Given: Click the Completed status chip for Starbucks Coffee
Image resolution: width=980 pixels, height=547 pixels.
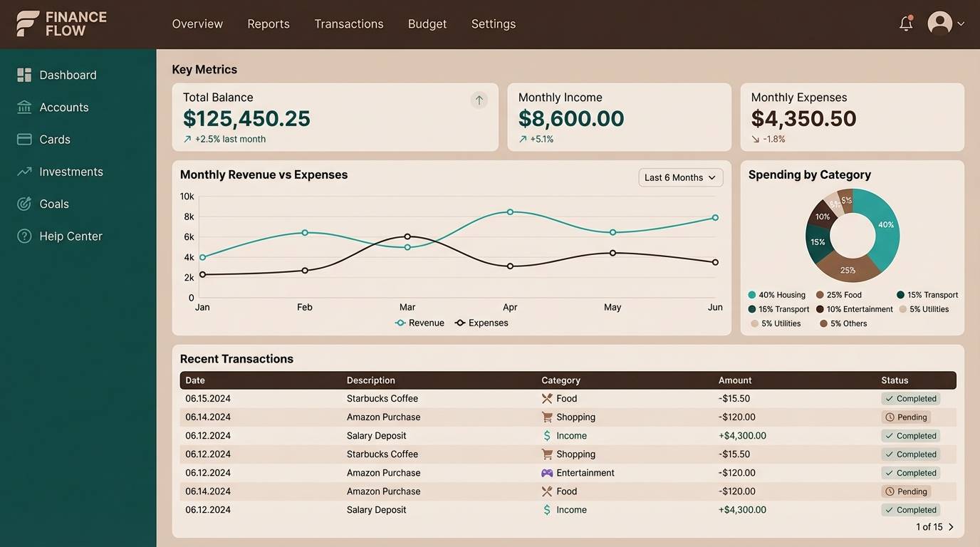Looking at the screenshot, I should [x=911, y=398].
